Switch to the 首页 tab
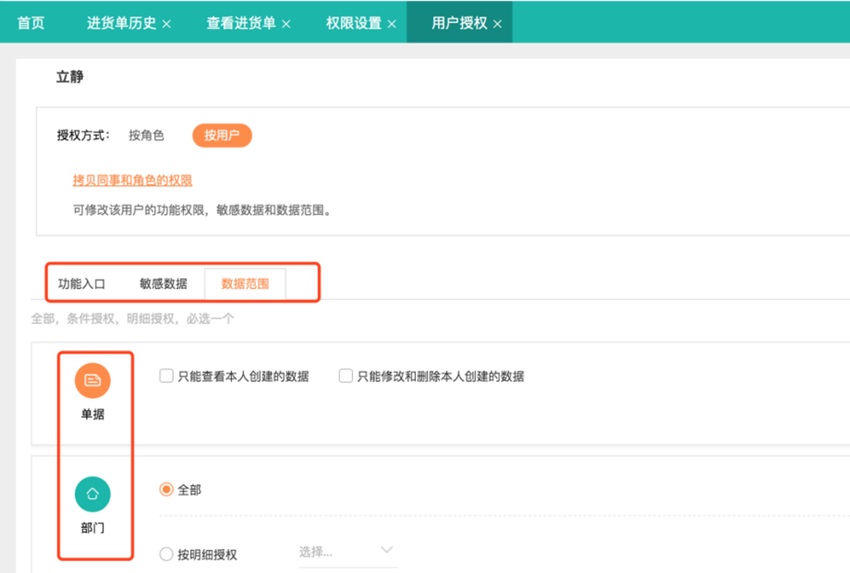Image resolution: width=850 pixels, height=573 pixels. [x=31, y=22]
